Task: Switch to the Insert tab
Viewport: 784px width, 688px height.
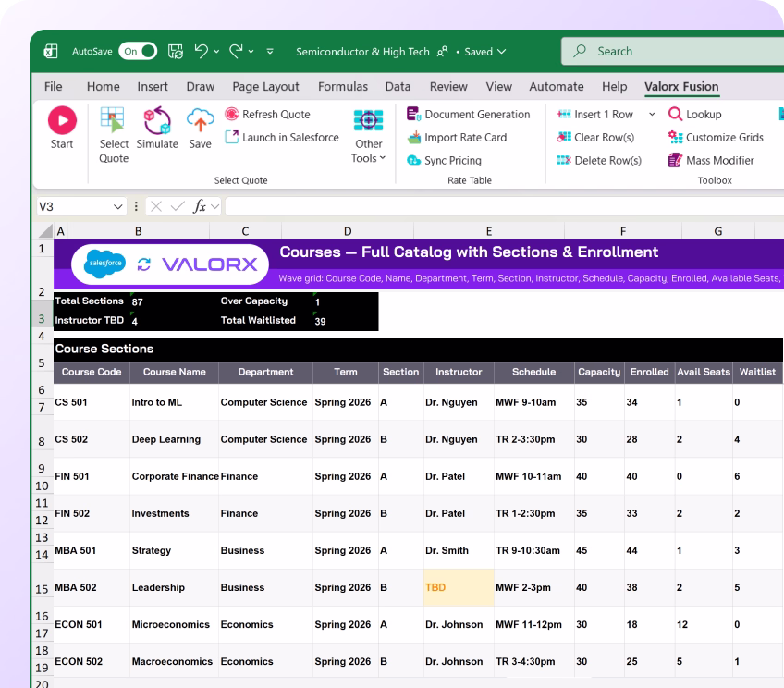Action: (153, 87)
